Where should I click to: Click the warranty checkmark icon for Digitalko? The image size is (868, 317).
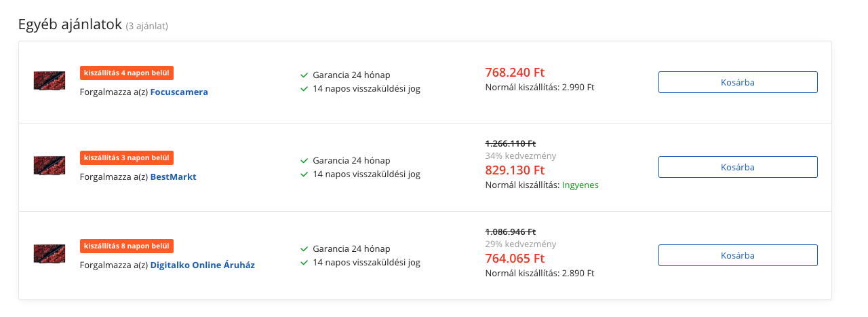click(304, 249)
